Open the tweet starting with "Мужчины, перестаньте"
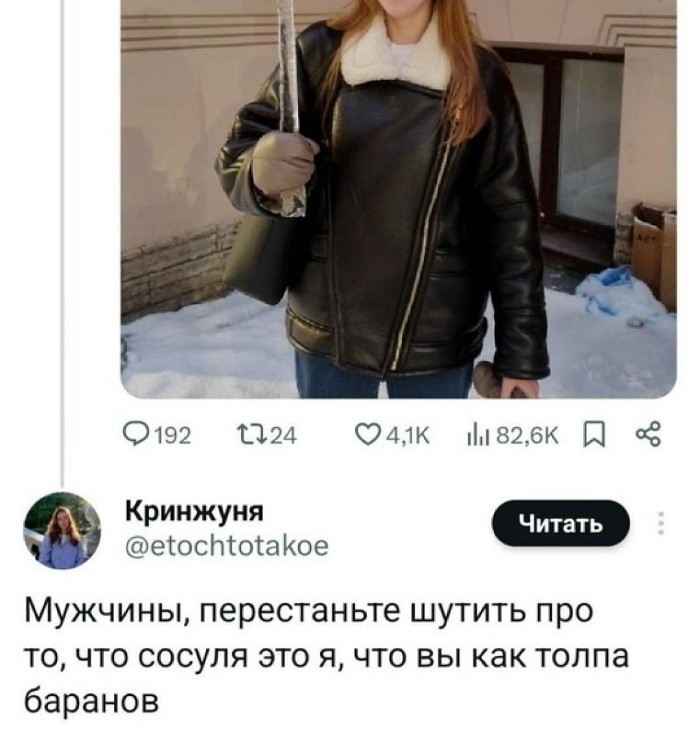 [x=327, y=657]
